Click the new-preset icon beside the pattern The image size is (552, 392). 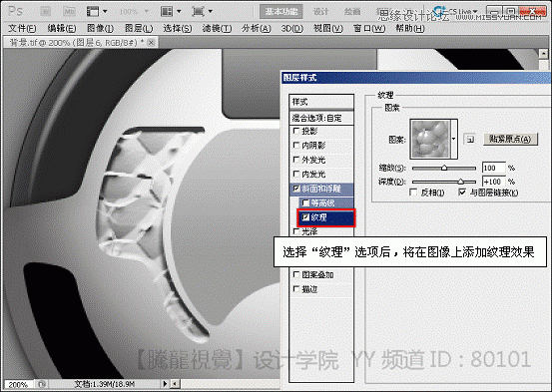(470, 140)
